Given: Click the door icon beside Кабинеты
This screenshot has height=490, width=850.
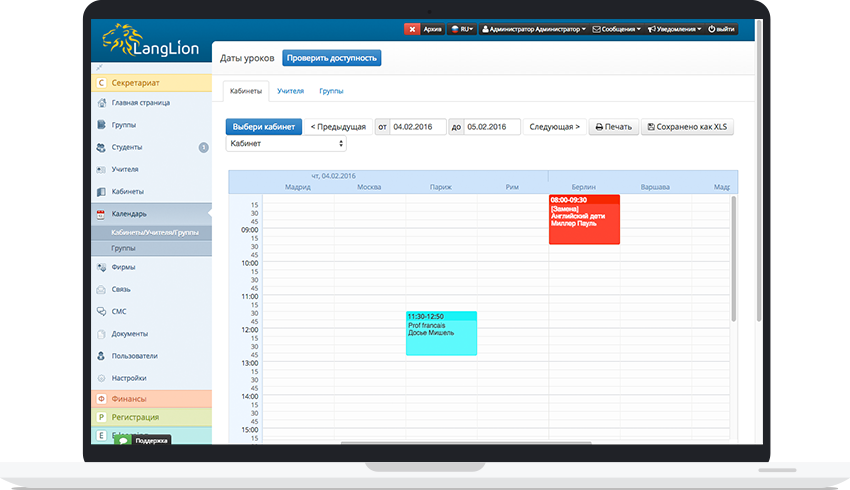Looking at the screenshot, I should pyautogui.click(x=101, y=191).
